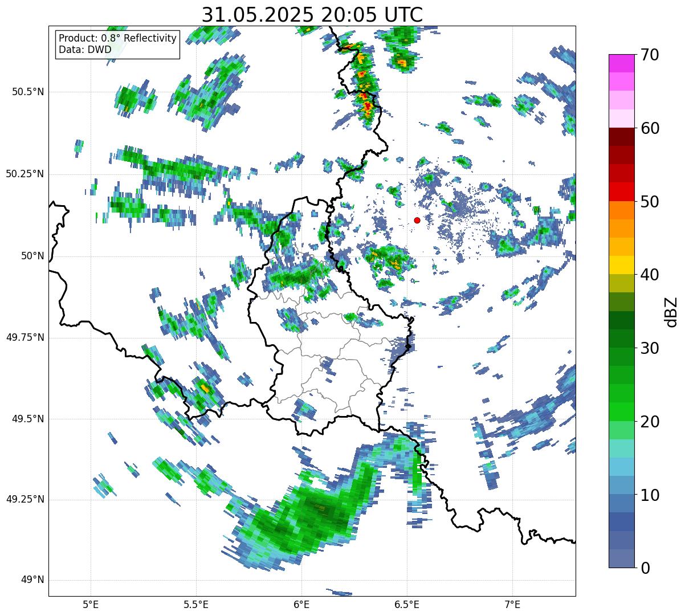
Task: Click the dBZ colorbar axis label
Action: (x=671, y=311)
